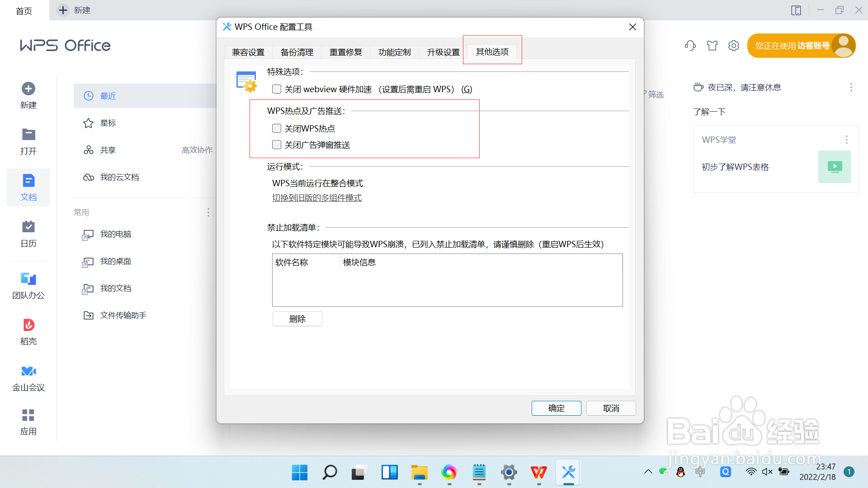868x488 pixels.
Task: Open Windows Start menu
Action: (300, 472)
